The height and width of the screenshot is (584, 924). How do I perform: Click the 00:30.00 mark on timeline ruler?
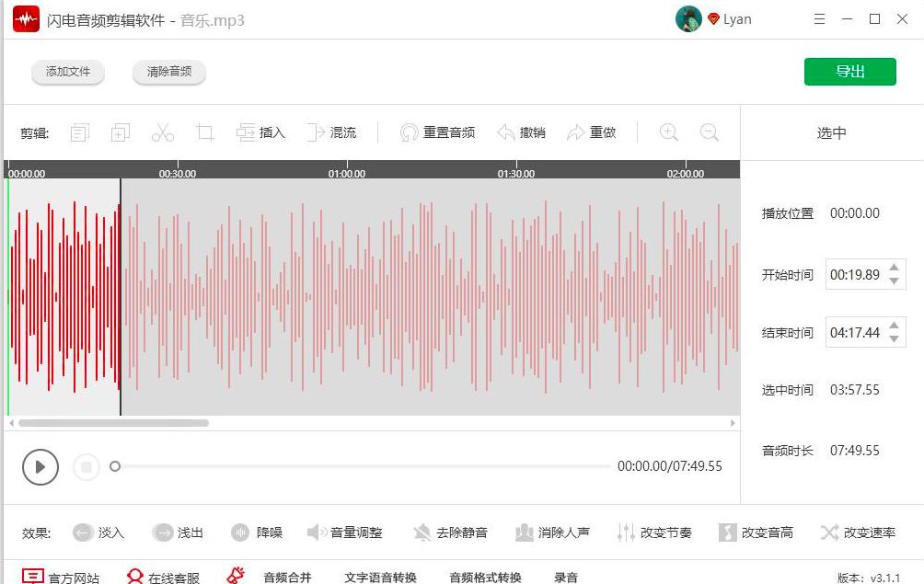pos(178,174)
